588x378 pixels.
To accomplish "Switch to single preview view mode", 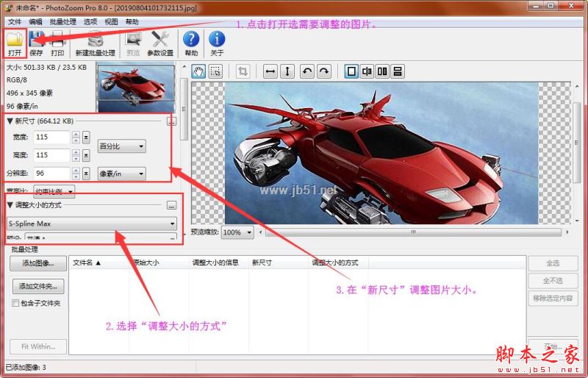I will (x=351, y=71).
